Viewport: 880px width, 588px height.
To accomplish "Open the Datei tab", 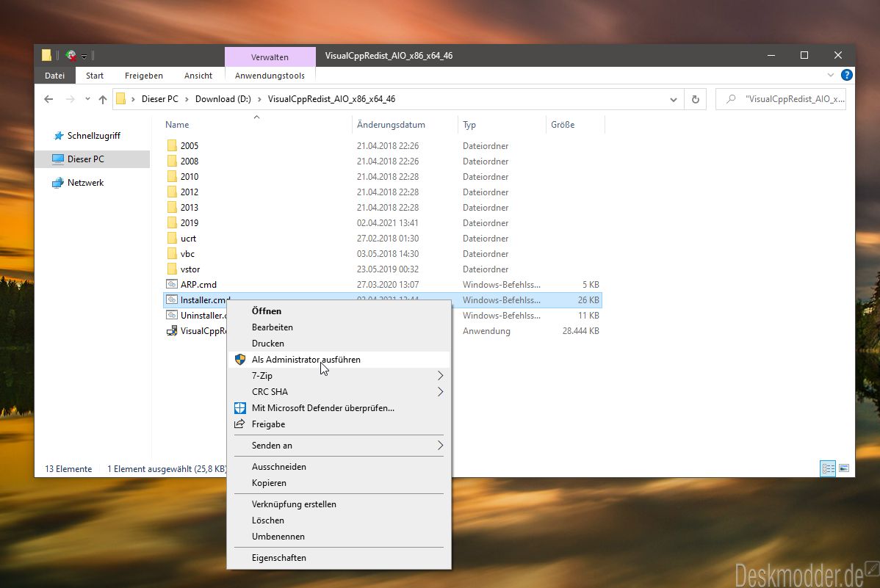I will pyautogui.click(x=54, y=76).
